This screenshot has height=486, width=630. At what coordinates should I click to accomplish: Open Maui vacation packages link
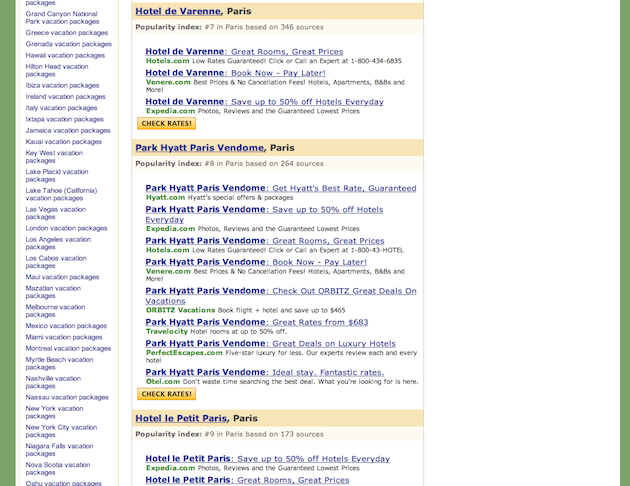[62, 278]
